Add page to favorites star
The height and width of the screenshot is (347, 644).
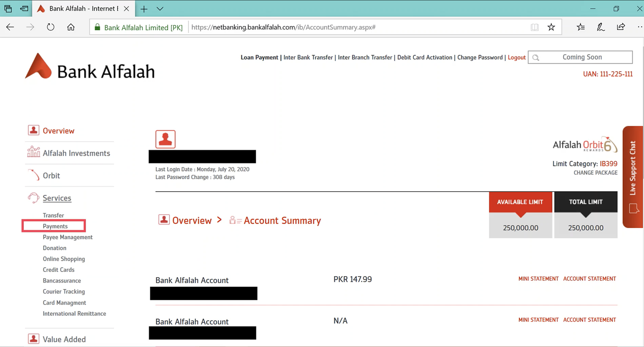(x=551, y=27)
